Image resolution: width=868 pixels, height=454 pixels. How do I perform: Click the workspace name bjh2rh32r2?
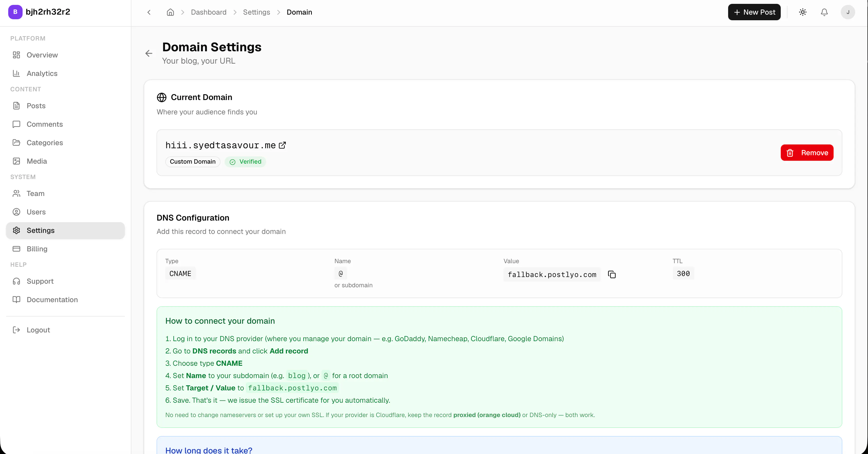point(48,12)
